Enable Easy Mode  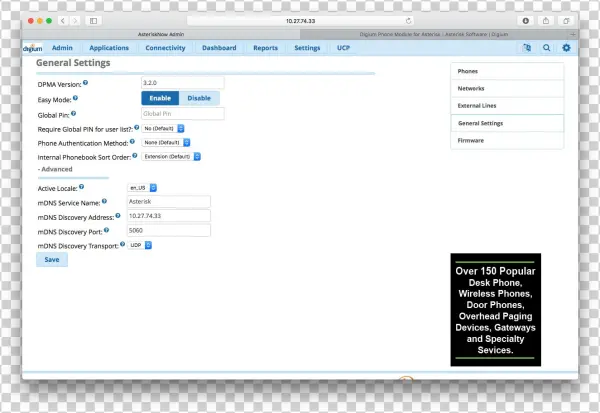point(160,98)
